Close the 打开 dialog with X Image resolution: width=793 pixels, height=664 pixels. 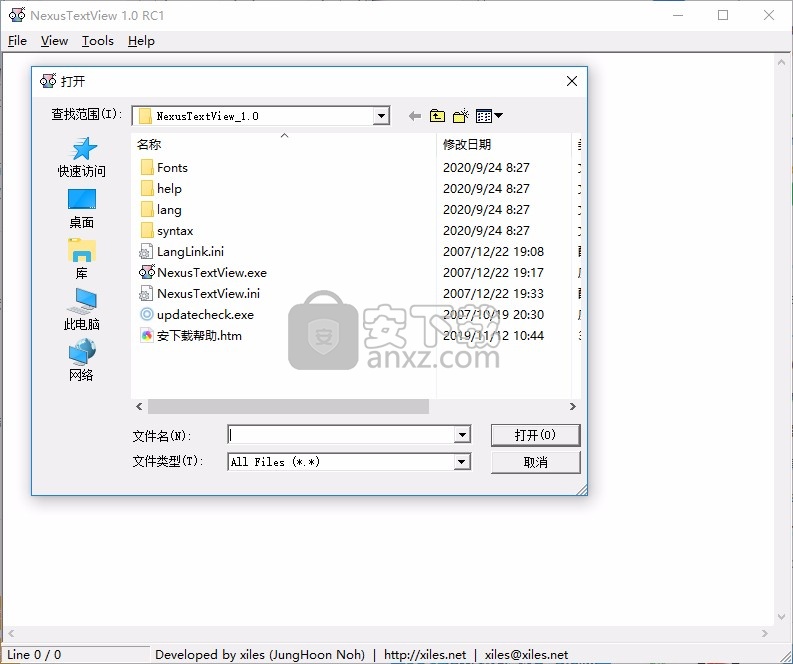(572, 81)
